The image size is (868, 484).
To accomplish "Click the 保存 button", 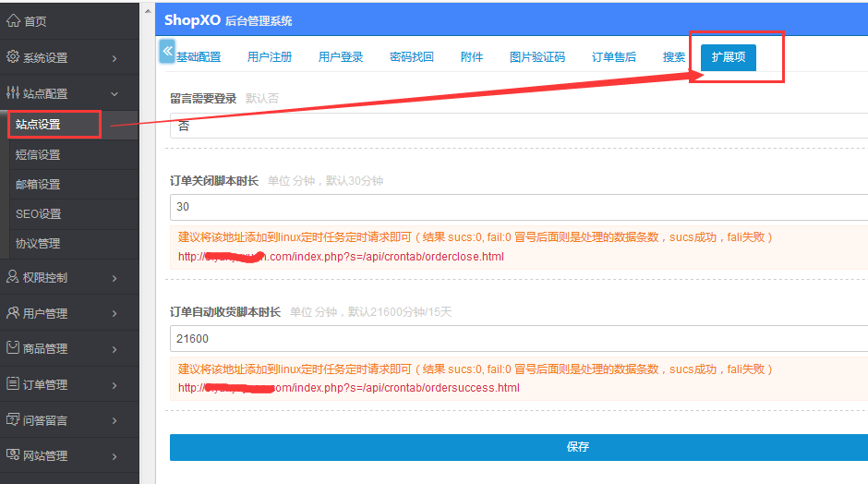I will click(519, 447).
